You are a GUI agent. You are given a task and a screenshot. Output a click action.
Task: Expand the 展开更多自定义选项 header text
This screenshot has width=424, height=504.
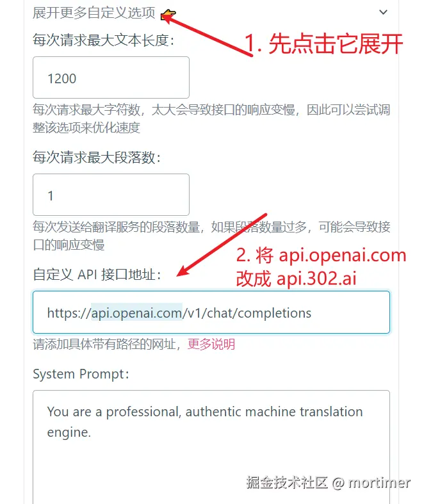tap(94, 13)
